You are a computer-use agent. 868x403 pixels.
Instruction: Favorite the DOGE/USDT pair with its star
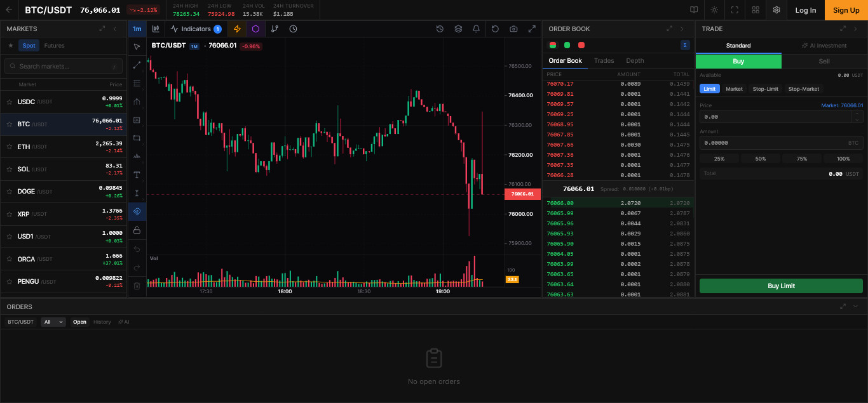[x=10, y=192]
